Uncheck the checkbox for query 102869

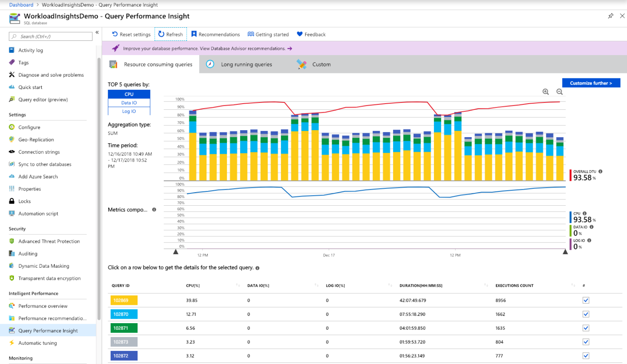point(585,300)
